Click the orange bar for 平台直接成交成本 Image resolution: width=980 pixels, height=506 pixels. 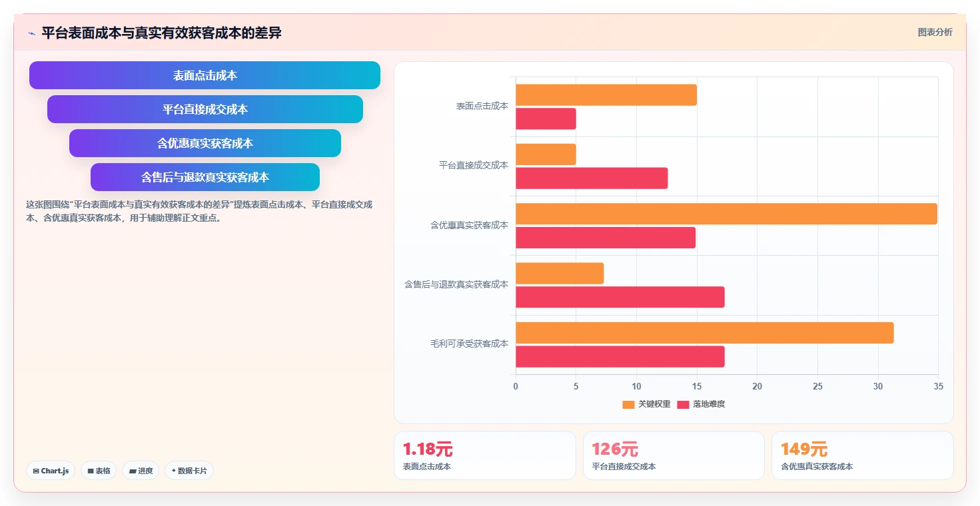pos(546,154)
